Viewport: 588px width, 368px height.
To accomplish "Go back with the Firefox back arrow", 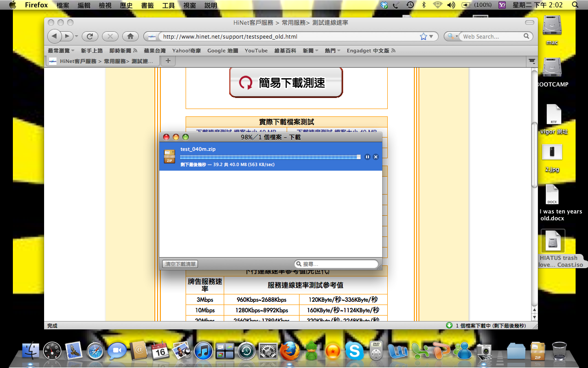I will (x=55, y=36).
